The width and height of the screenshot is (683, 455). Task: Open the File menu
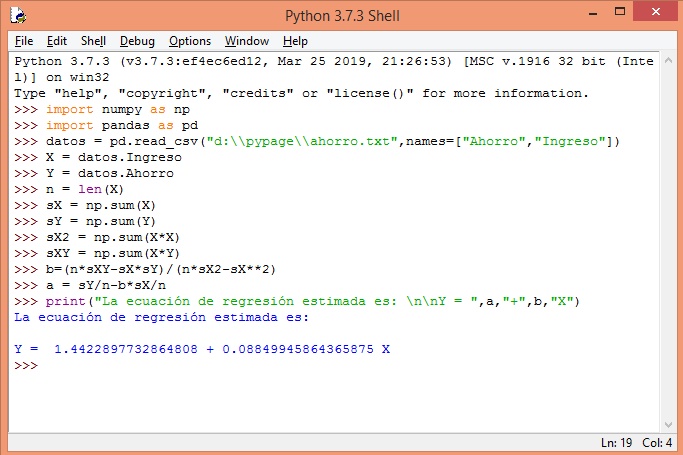click(24, 41)
